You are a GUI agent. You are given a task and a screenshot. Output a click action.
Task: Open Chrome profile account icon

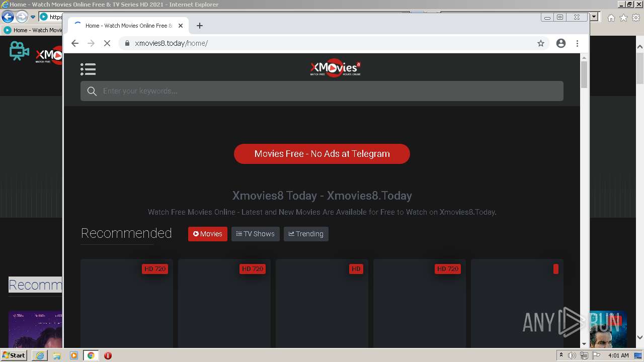(x=561, y=43)
